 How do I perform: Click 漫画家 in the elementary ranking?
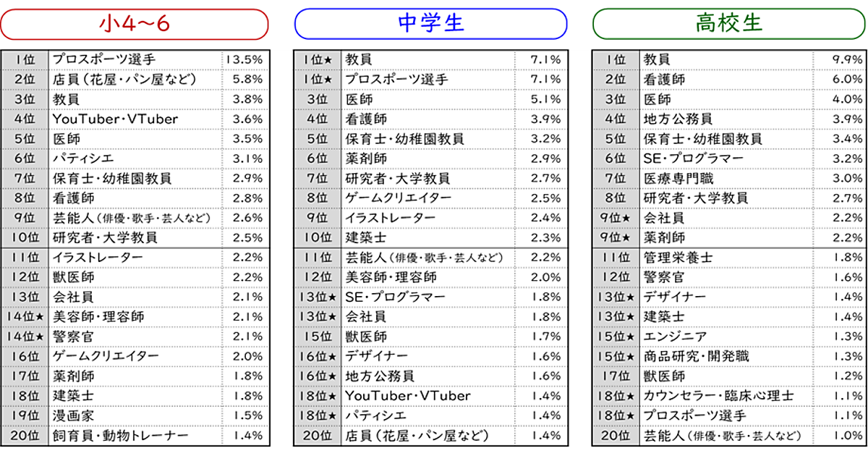[x=73, y=415]
